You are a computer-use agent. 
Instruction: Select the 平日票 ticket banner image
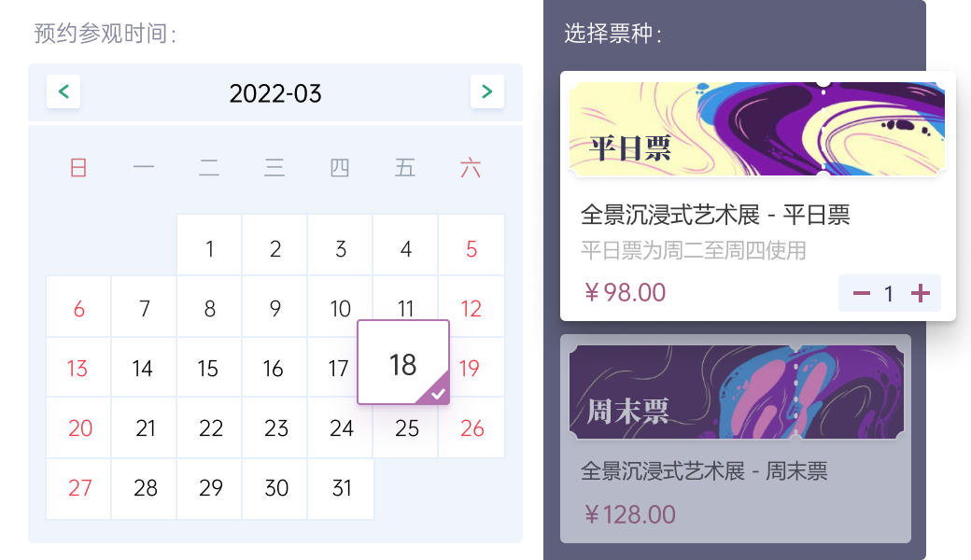756,129
